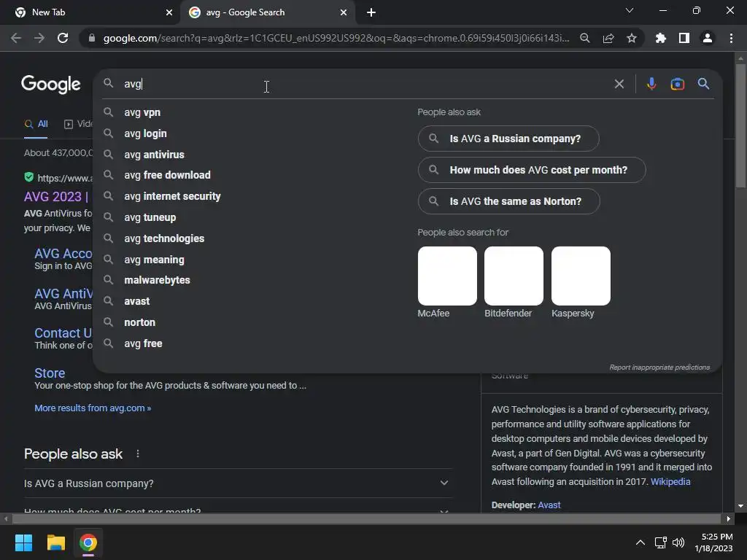Open the Chrome profile menu
Viewport: 747px width, 560px height.
[x=708, y=38]
